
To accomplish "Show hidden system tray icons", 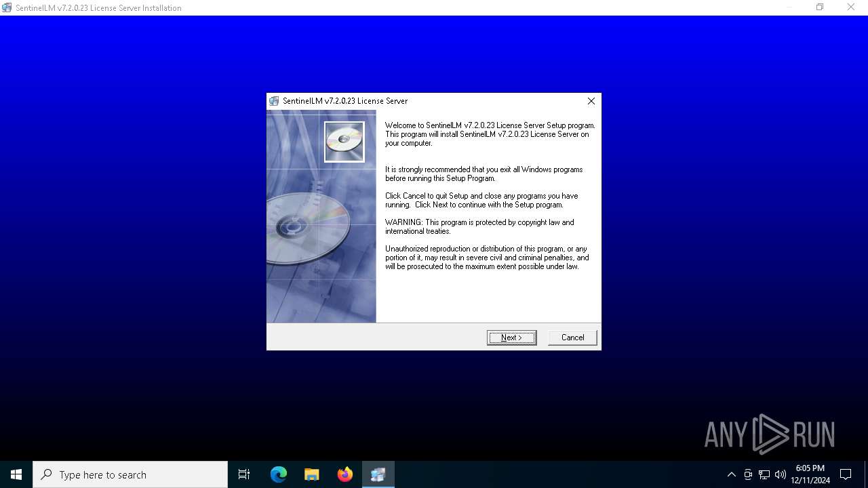I will [x=731, y=474].
